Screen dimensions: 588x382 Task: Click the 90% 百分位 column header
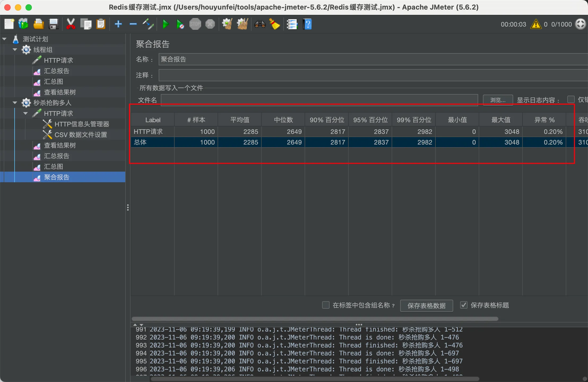point(327,120)
